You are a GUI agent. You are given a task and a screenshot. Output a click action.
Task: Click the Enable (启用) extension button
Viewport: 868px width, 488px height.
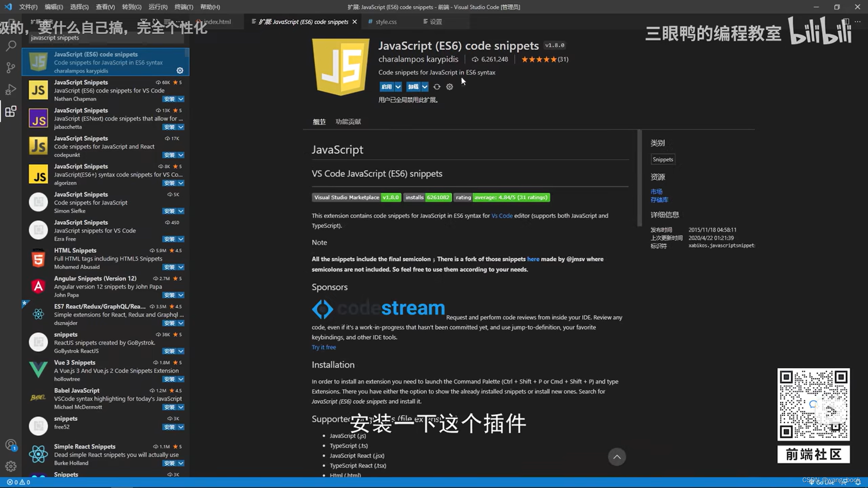pos(386,87)
